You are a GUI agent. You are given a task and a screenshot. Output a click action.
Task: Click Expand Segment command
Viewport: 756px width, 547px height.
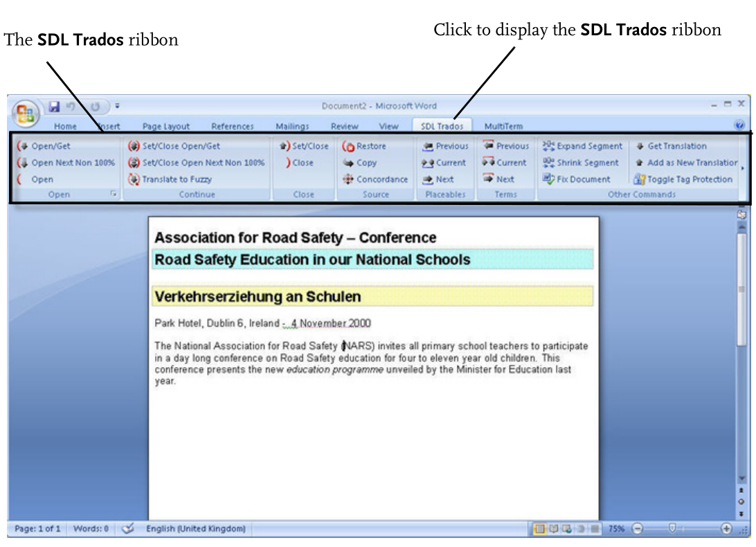point(582,145)
